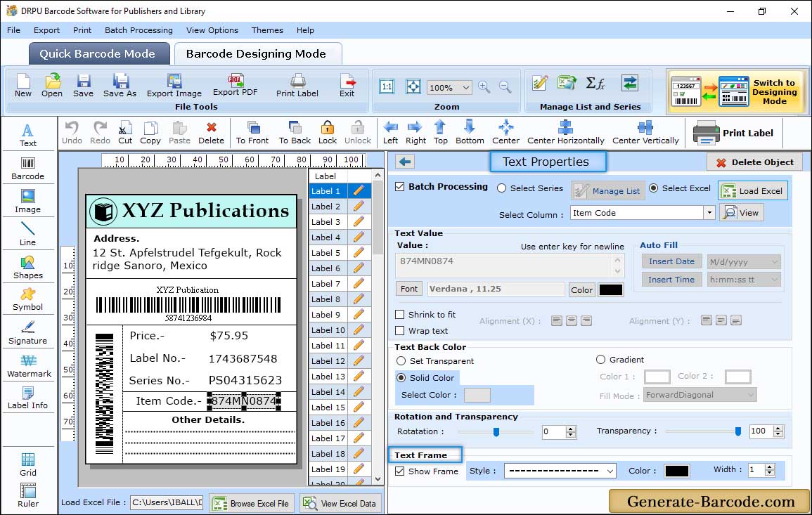The width and height of the screenshot is (812, 515).
Task: Click the black text Color swatch
Action: 610,290
